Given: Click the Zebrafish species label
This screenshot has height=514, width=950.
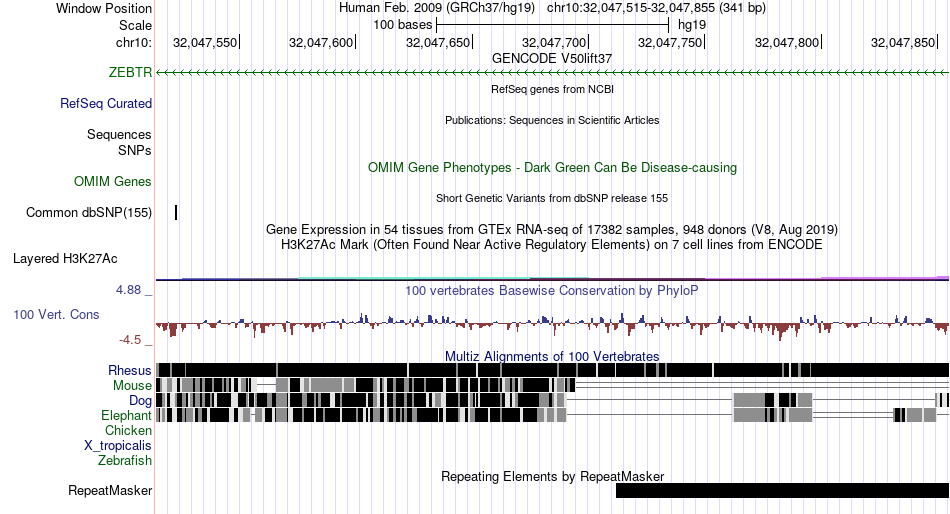Looking at the screenshot, I should pos(125,461).
